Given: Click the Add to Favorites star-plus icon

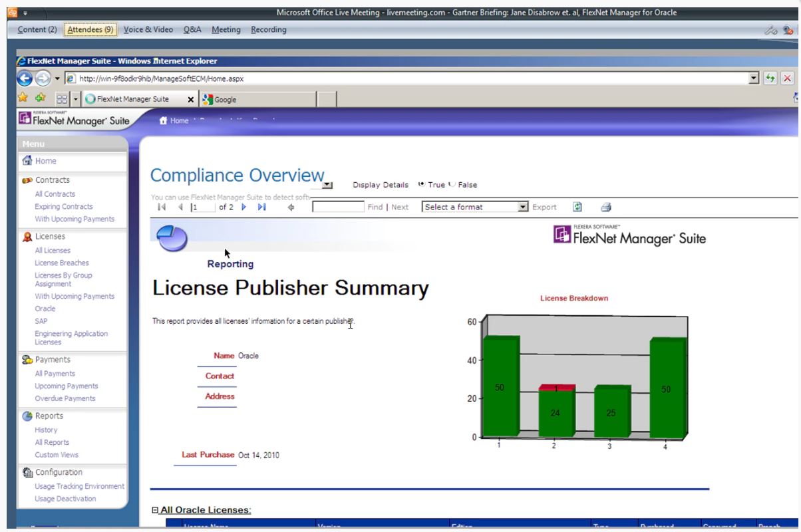Looking at the screenshot, I should [x=40, y=98].
